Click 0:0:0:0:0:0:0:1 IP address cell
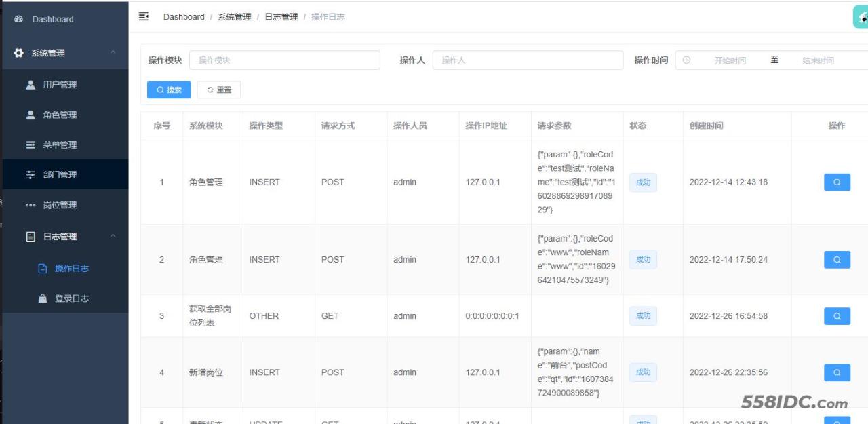 pyautogui.click(x=492, y=315)
